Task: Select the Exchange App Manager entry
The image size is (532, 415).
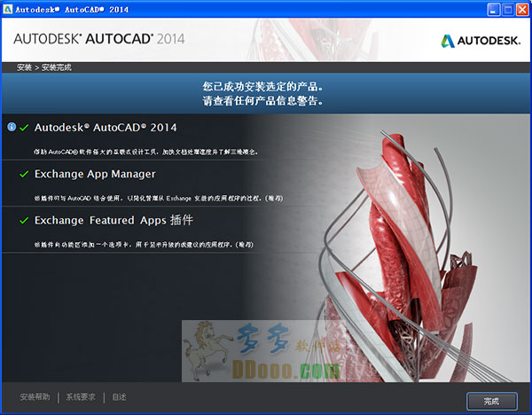Action: (95, 175)
